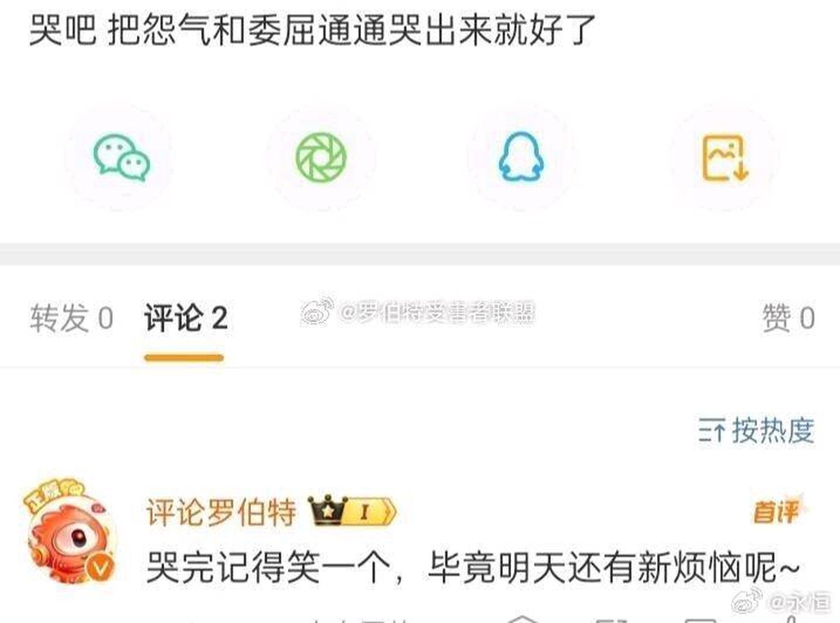Share the post to QQ with the penguin icon

[x=521, y=157]
